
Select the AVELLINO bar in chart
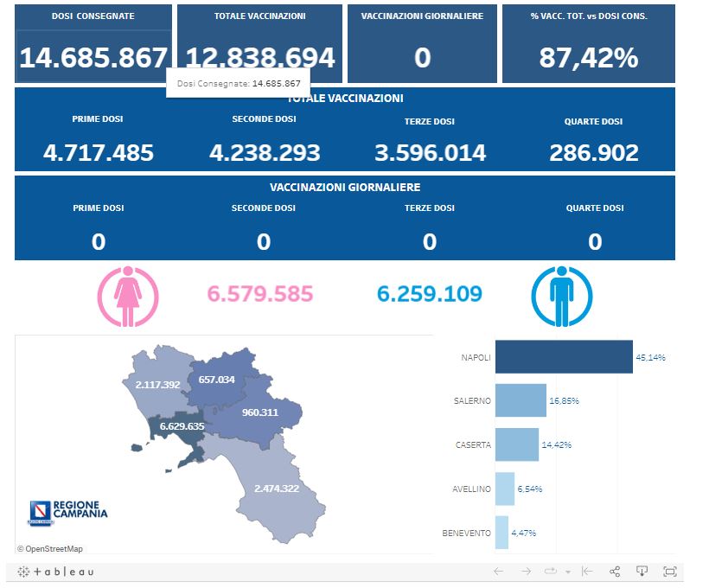click(504, 489)
